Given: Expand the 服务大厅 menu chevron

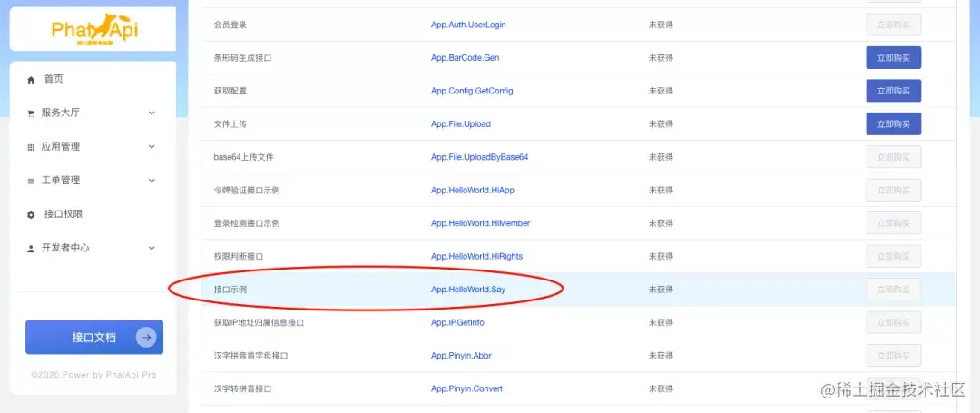Looking at the screenshot, I should coord(152,113).
